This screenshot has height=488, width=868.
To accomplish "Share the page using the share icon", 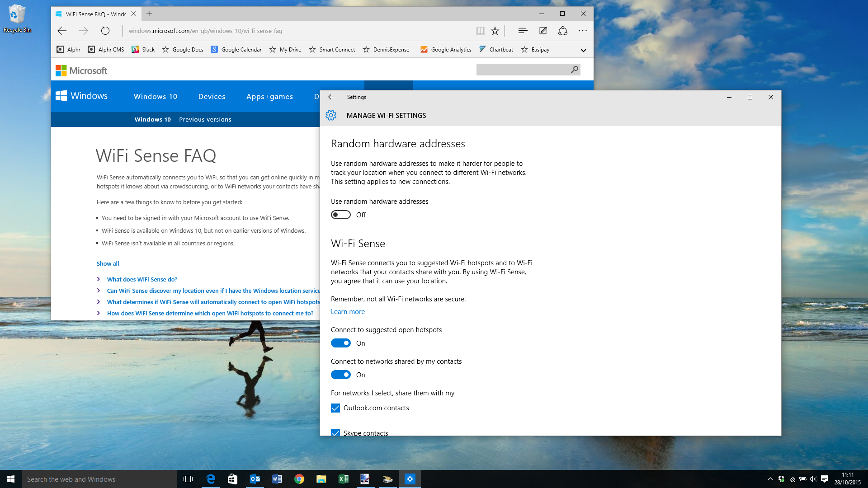I will [x=562, y=31].
